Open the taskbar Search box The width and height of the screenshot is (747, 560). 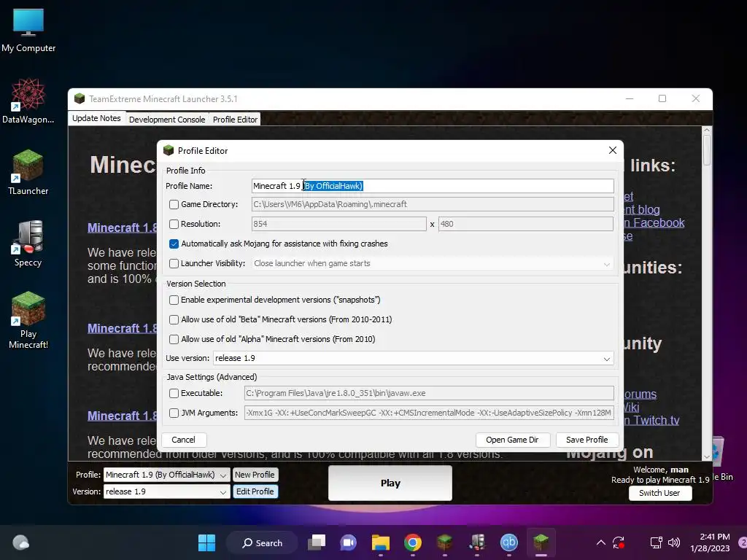click(x=262, y=542)
